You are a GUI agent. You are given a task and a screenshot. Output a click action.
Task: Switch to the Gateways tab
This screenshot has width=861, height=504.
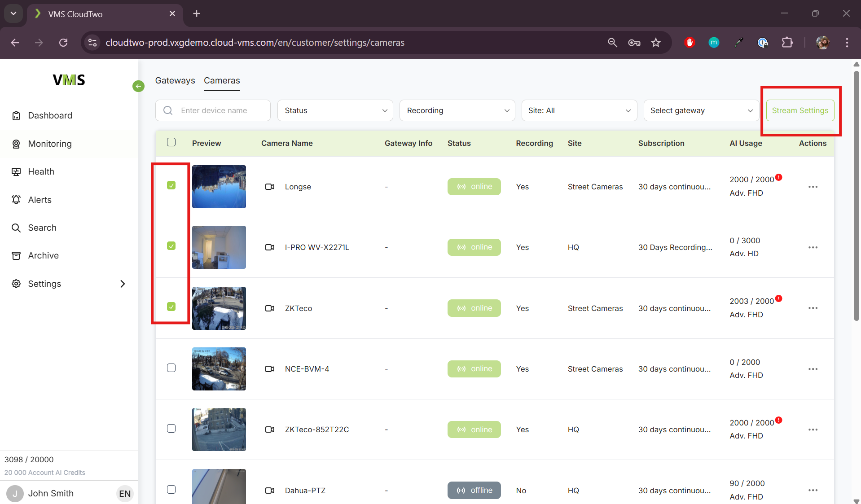pos(175,81)
